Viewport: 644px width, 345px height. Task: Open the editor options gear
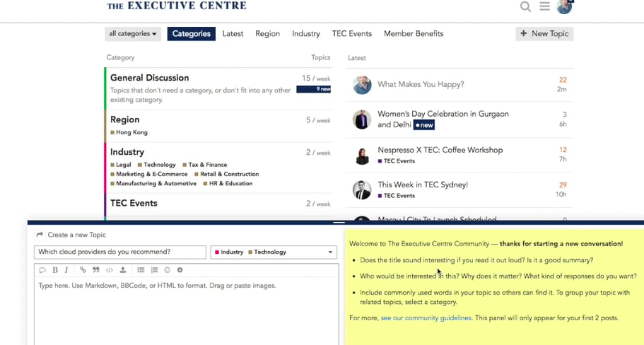pyautogui.click(x=180, y=270)
